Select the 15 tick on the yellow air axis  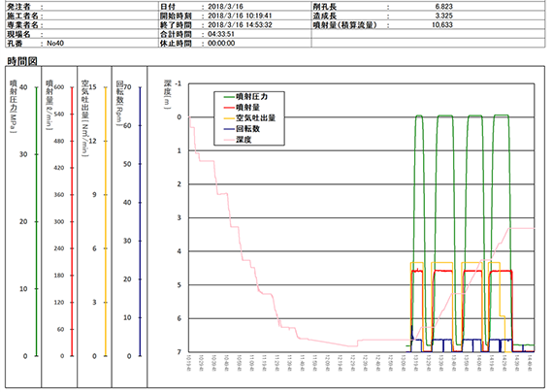(92, 87)
